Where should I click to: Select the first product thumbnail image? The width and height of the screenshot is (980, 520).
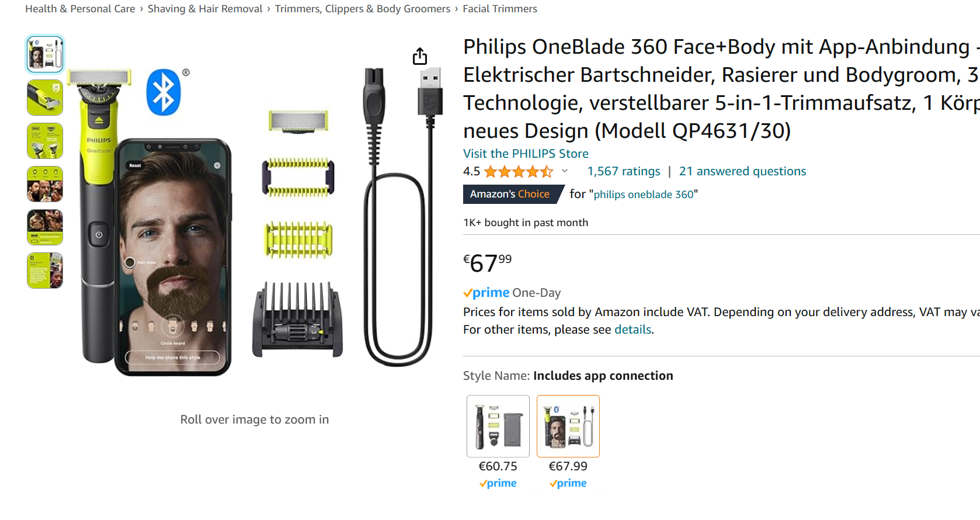pyautogui.click(x=45, y=54)
